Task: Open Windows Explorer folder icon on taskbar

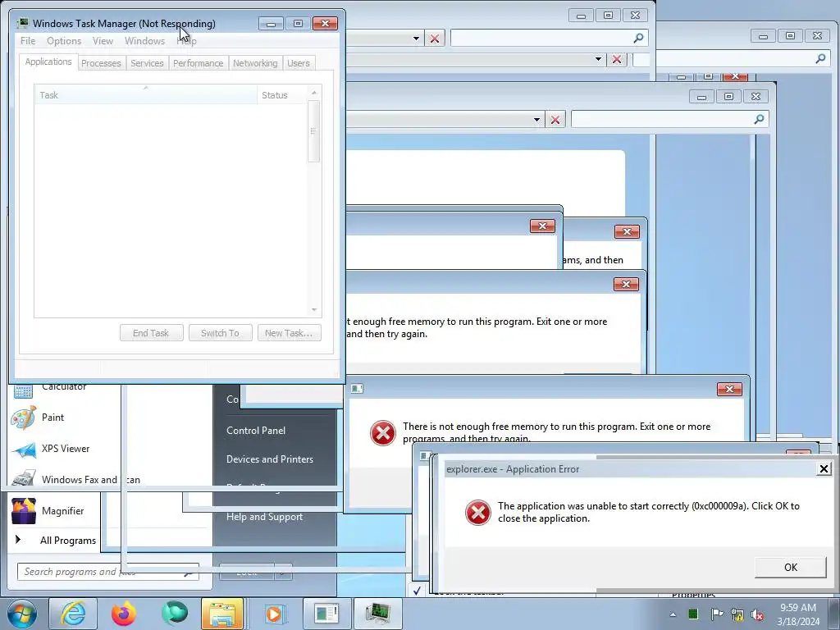Action: coord(223,614)
